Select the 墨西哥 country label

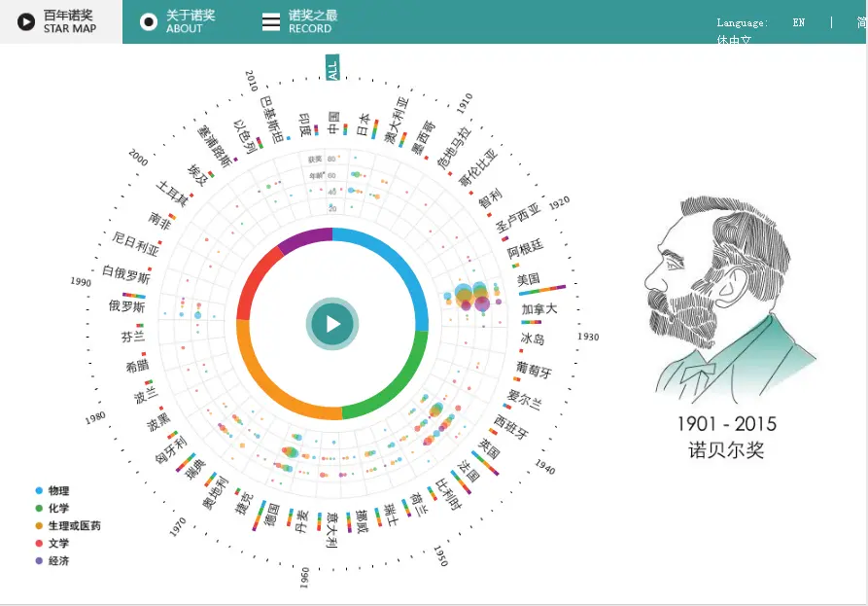pos(423,137)
